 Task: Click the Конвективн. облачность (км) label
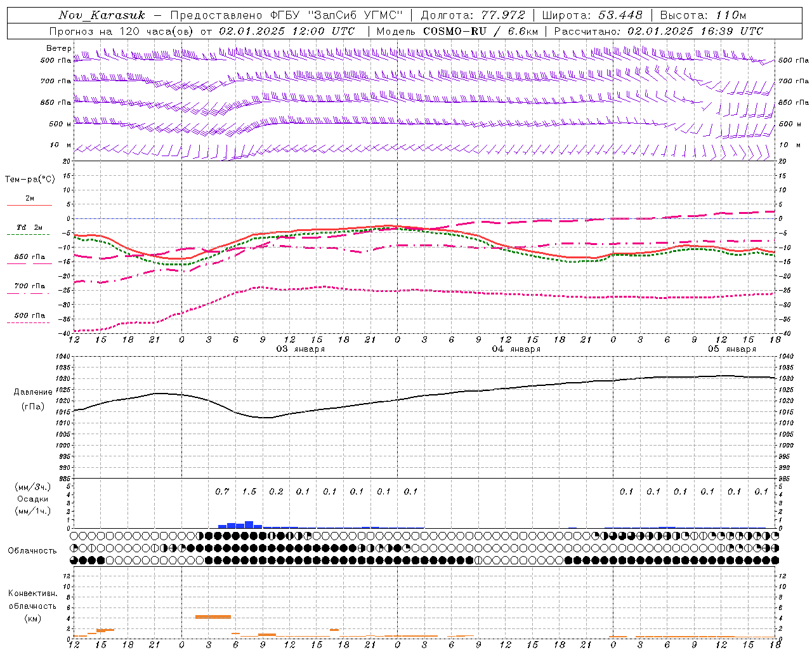(x=32, y=606)
